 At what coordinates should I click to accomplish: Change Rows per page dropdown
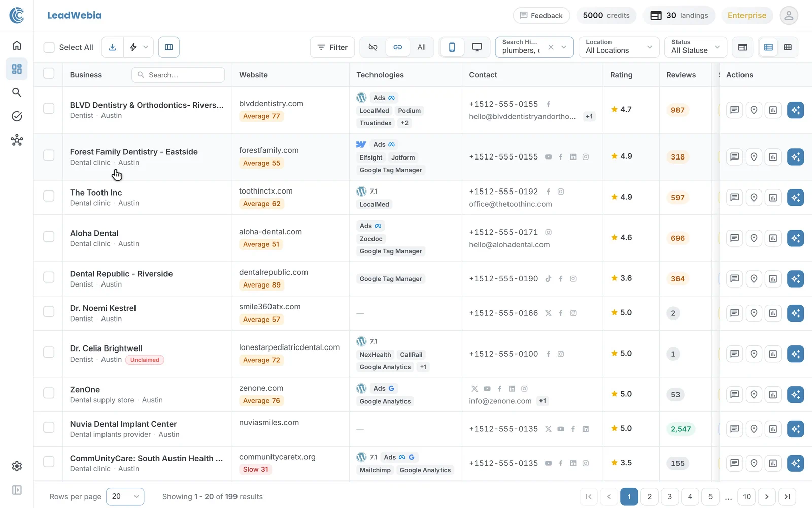[125, 497]
